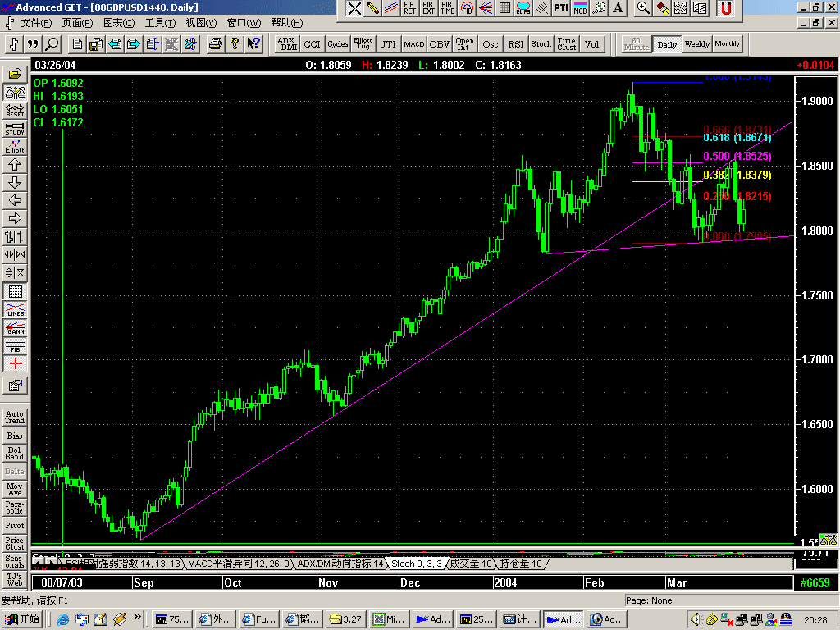Reset the chart with RESET button

coord(15,111)
